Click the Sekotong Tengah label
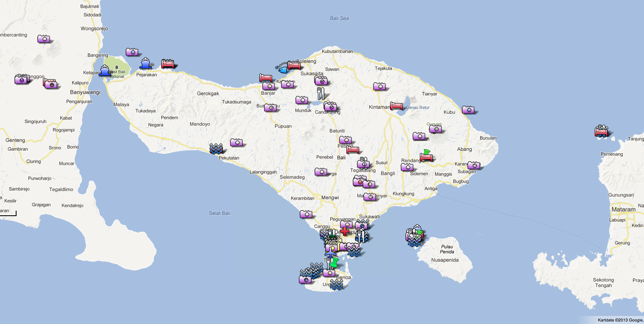 (x=603, y=283)
